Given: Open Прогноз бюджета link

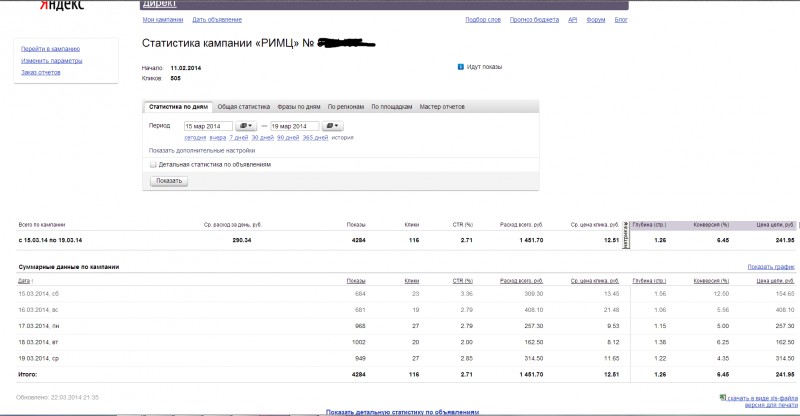Looking at the screenshot, I should point(534,20).
